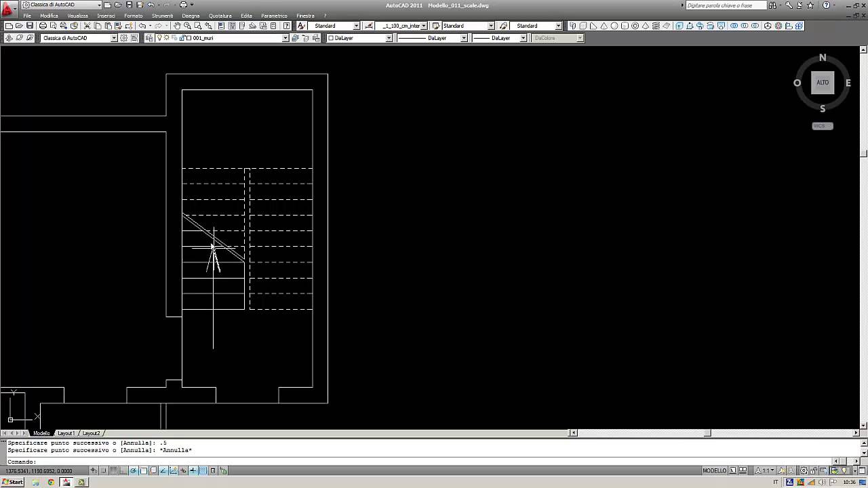Open the Modifica menu
This screenshot has height=488, width=868.
point(49,16)
